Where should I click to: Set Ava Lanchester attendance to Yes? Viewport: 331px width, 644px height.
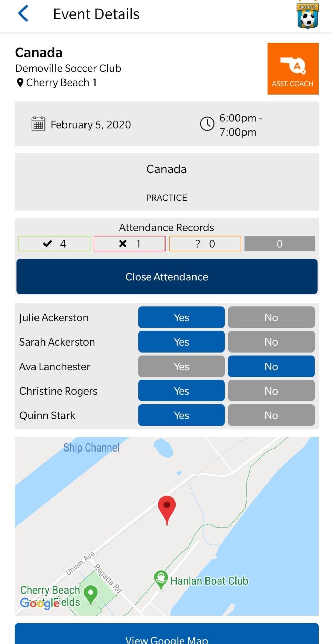(x=181, y=366)
